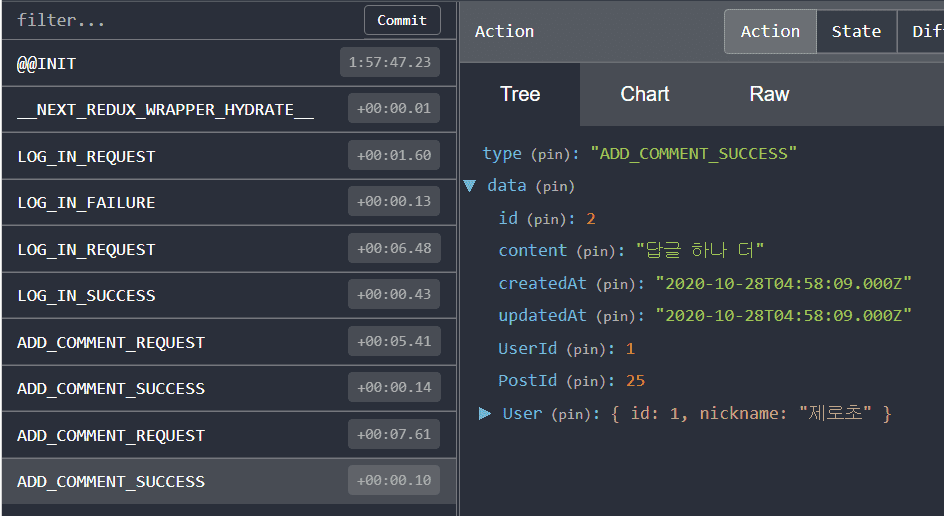Click the +00:00.14 timestamp badge
Screen dimensions: 944x516
(394, 387)
